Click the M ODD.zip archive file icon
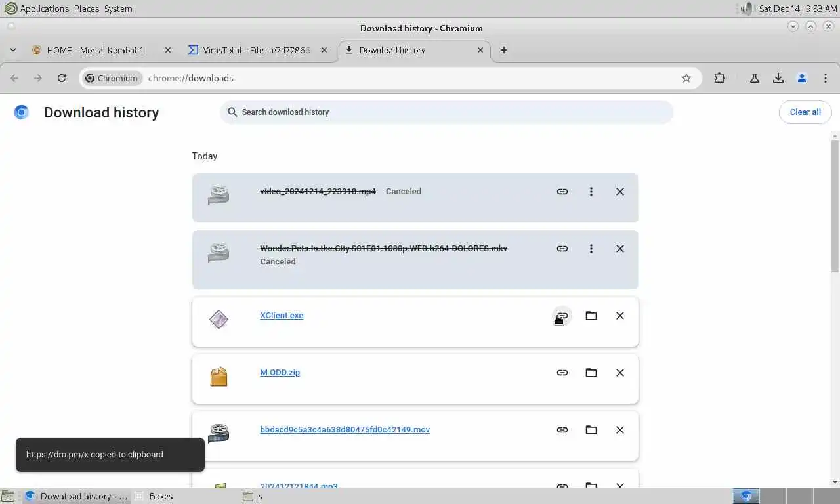This screenshot has width=840, height=504. pos(219,376)
